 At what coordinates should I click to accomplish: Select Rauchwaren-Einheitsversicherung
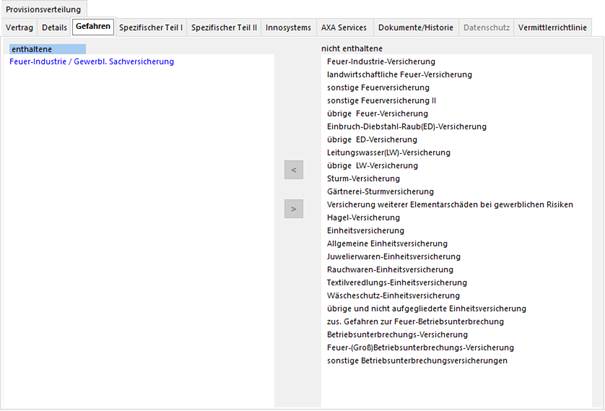(390, 269)
